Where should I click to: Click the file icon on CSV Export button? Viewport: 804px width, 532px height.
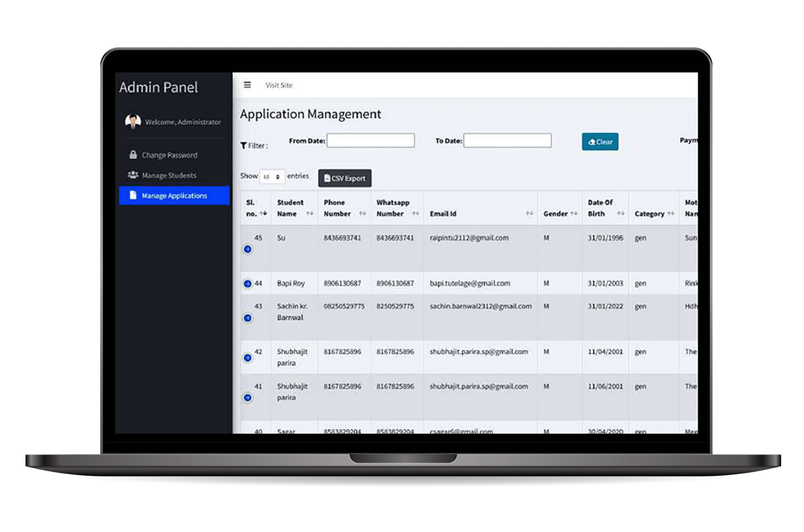click(x=327, y=178)
